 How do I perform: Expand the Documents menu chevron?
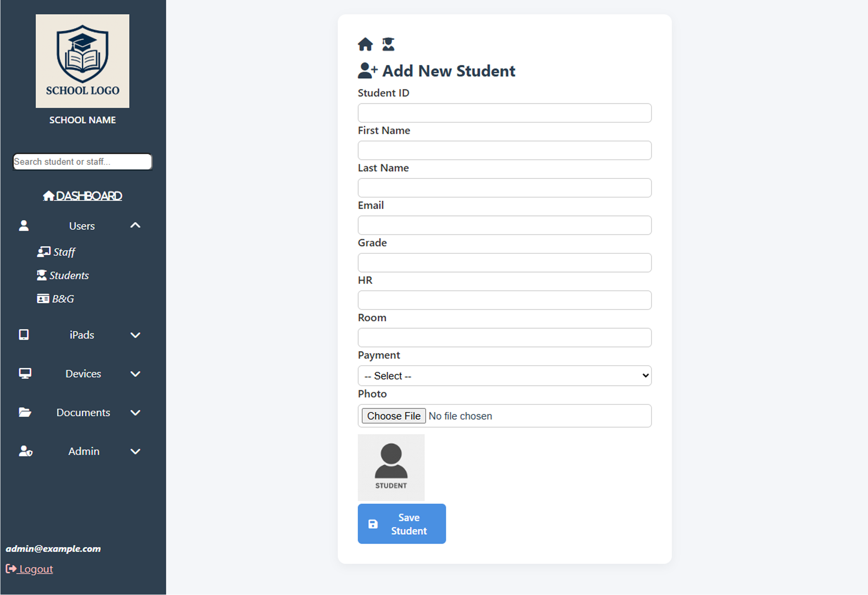pos(135,413)
